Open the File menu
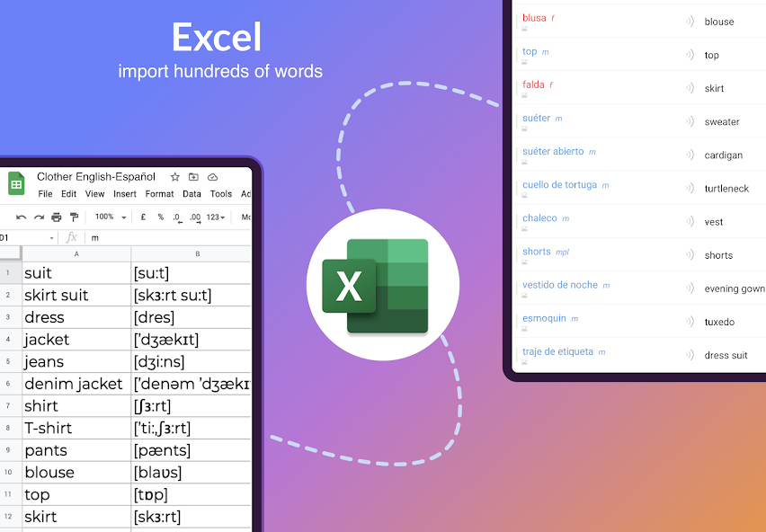The width and height of the screenshot is (766, 532). [x=45, y=194]
